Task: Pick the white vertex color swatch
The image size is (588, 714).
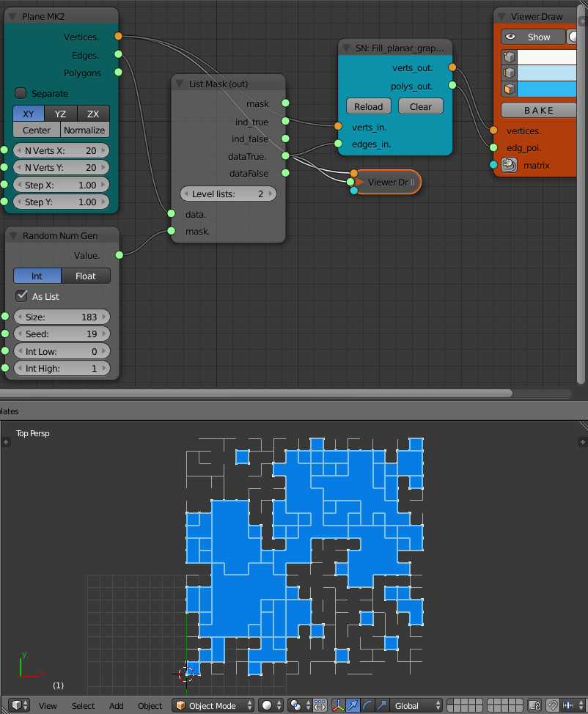Action: 546,57
